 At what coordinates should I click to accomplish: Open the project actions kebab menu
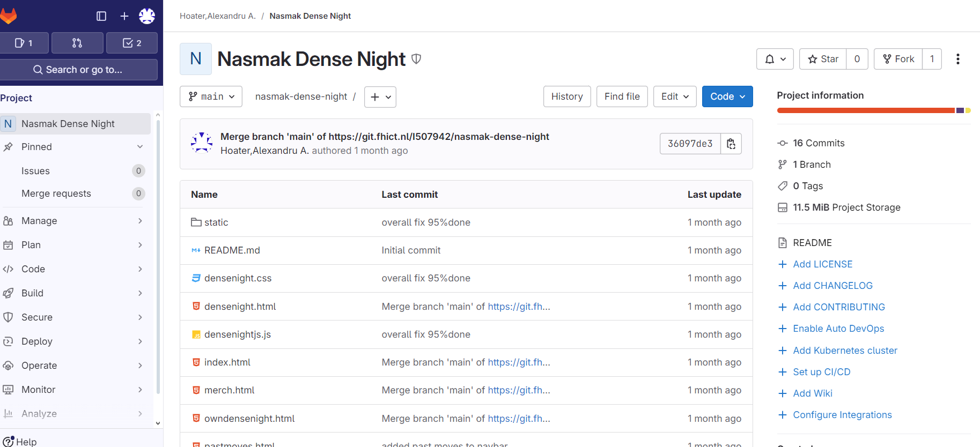tap(957, 59)
